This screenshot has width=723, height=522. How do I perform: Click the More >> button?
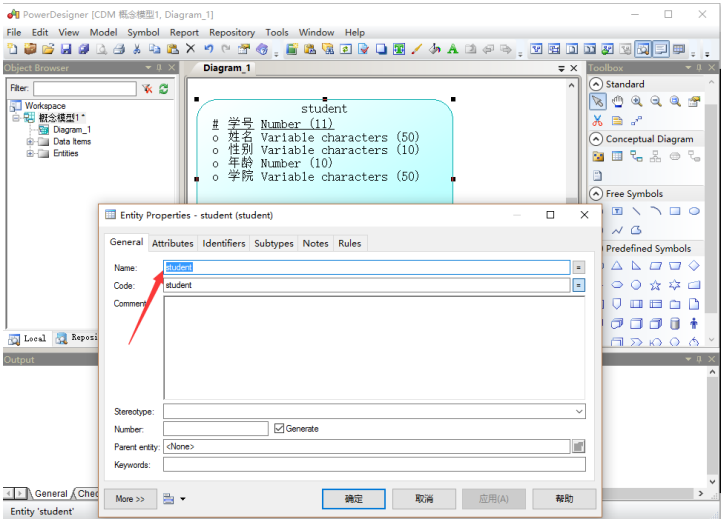tap(130, 498)
